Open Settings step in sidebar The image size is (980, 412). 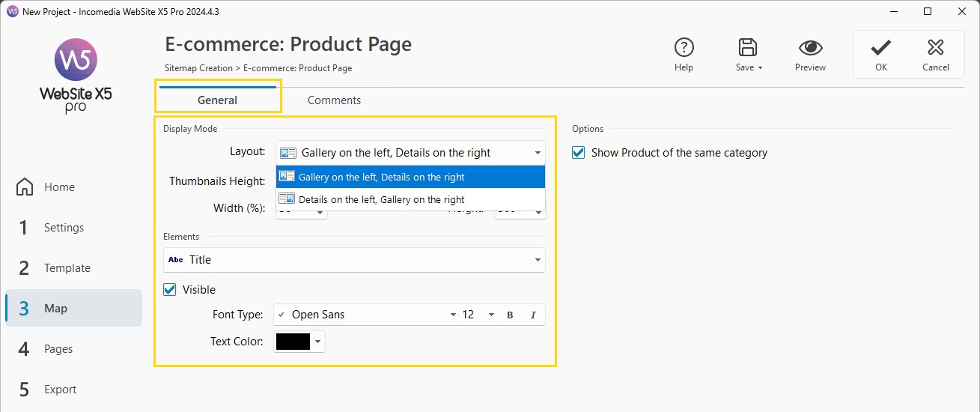click(64, 228)
